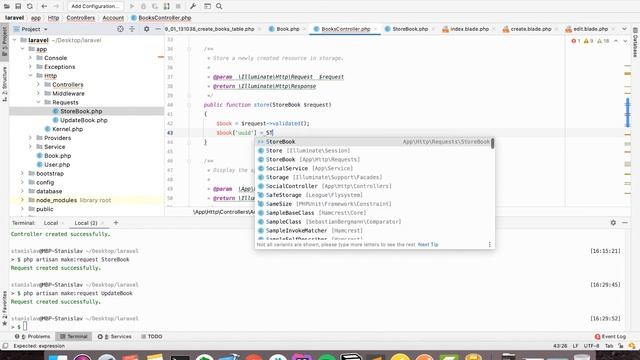Expand the Exceptions folder

30,67
